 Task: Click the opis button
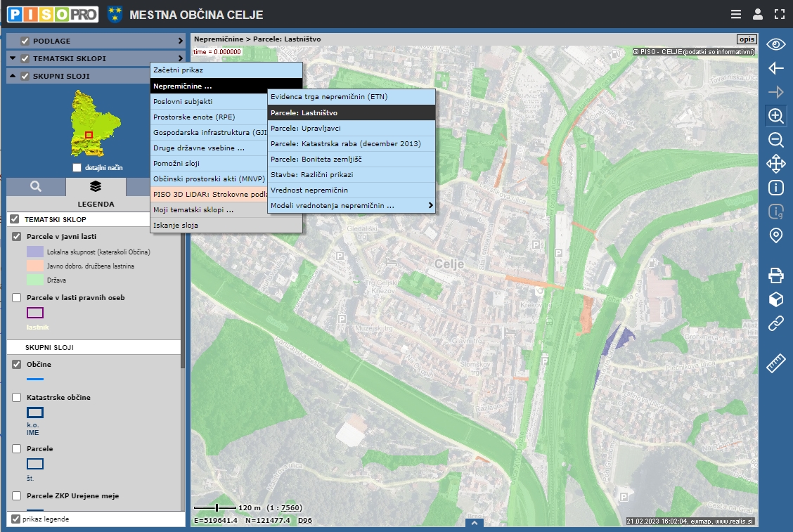click(x=745, y=39)
